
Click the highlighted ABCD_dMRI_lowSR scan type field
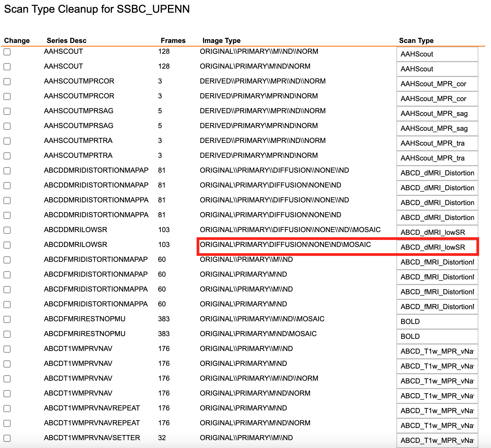[x=437, y=247]
